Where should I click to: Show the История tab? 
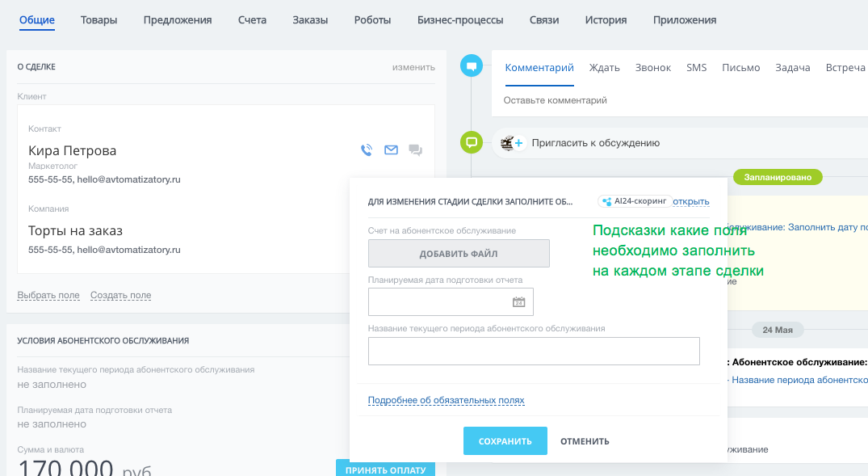[x=606, y=20]
